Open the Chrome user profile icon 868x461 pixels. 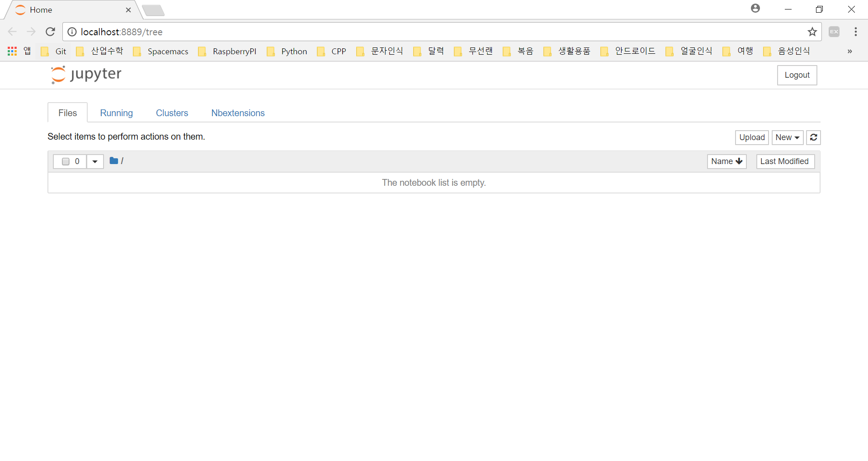pyautogui.click(x=755, y=9)
